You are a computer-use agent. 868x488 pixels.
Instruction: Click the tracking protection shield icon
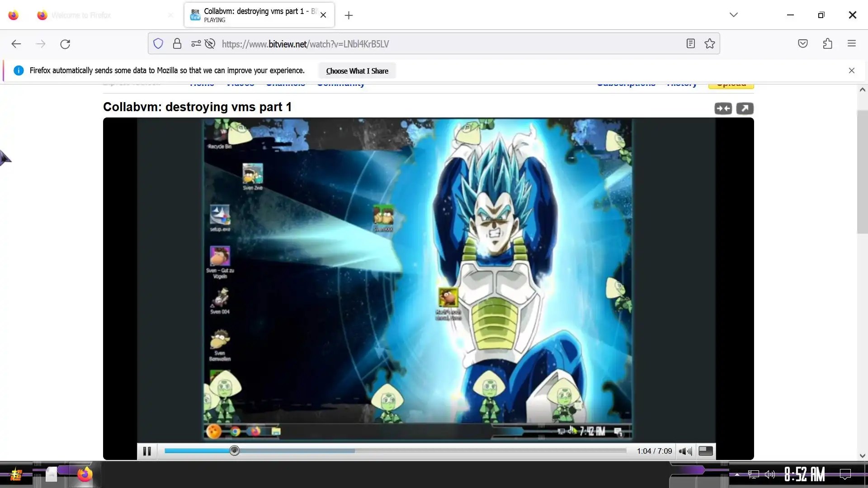tap(158, 44)
